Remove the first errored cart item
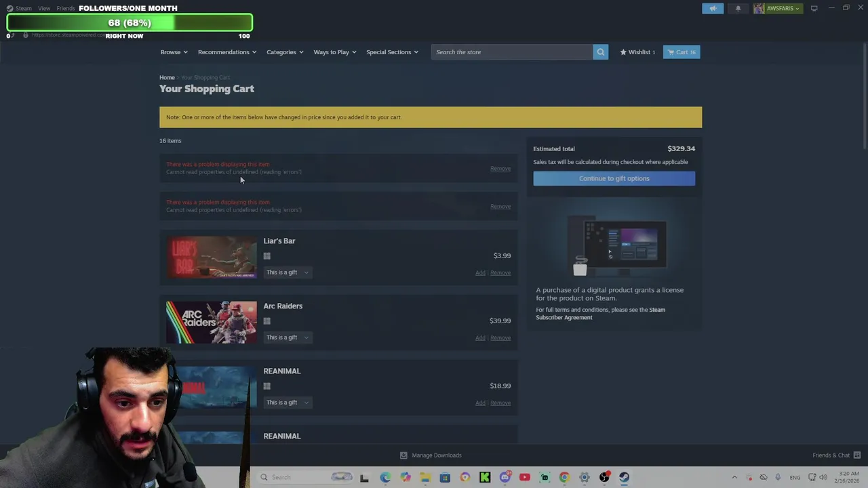This screenshot has height=488, width=868. [x=500, y=169]
